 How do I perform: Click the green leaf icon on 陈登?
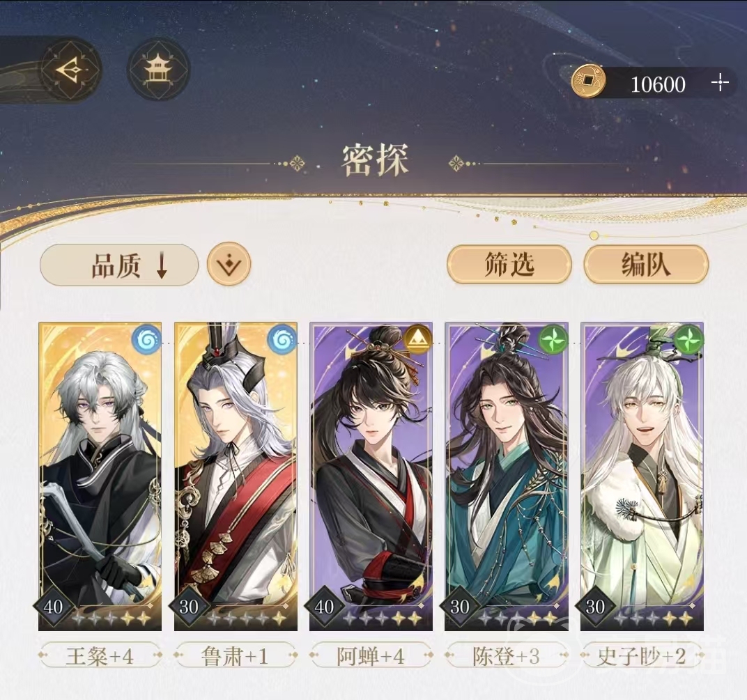click(553, 340)
